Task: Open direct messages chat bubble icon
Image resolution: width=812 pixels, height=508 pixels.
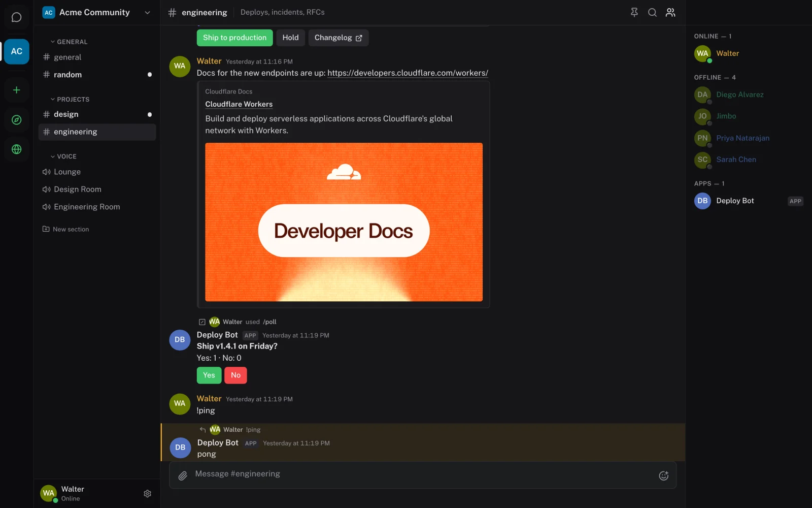Action: [x=16, y=17]
